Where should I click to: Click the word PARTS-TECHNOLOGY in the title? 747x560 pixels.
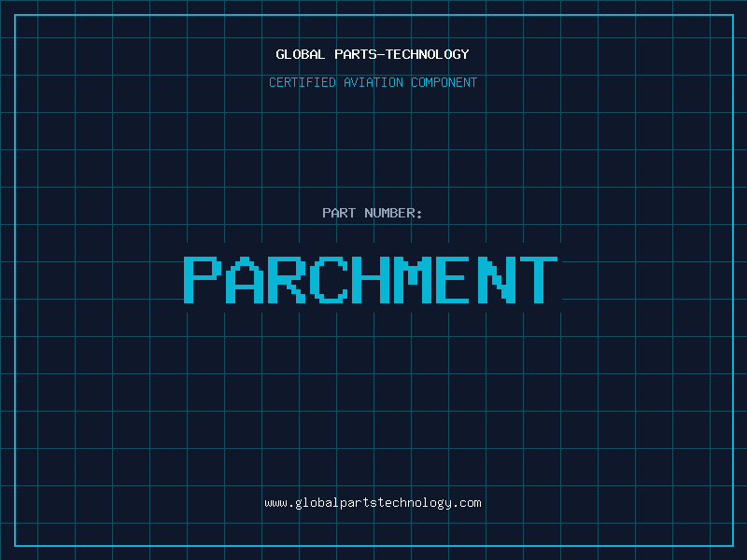(402, 54)
